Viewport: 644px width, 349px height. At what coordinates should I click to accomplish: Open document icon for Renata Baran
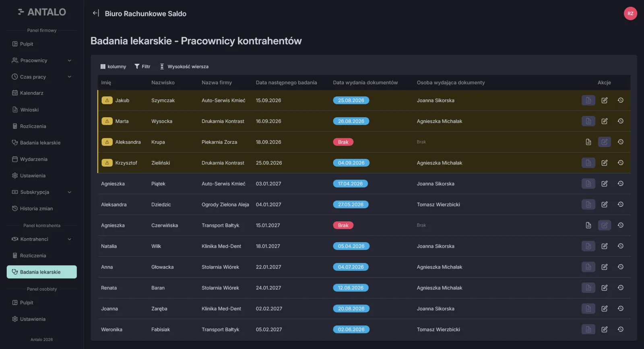pyautogui.click(x=588, y=288)
